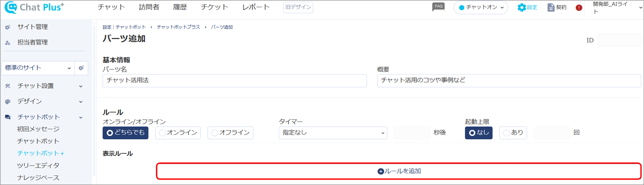Screen dimensions: 644x185
Task: Click 設定 link in header
Action: pos(532,7)
